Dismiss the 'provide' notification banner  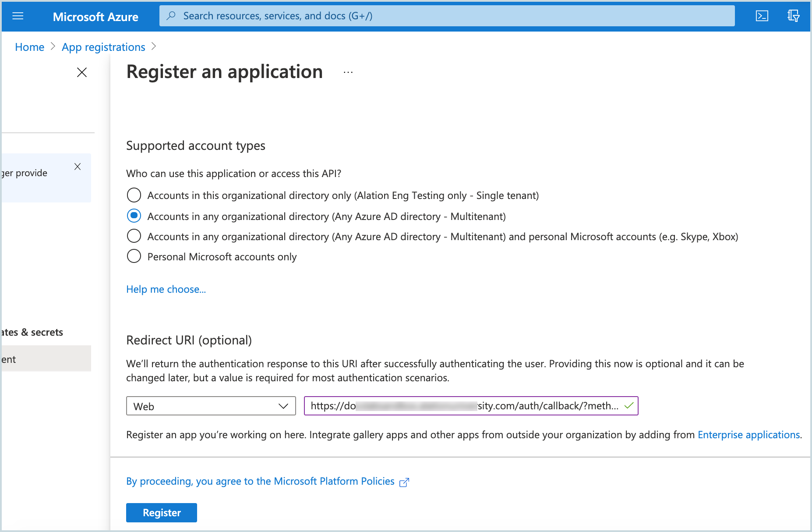[78, 167]
